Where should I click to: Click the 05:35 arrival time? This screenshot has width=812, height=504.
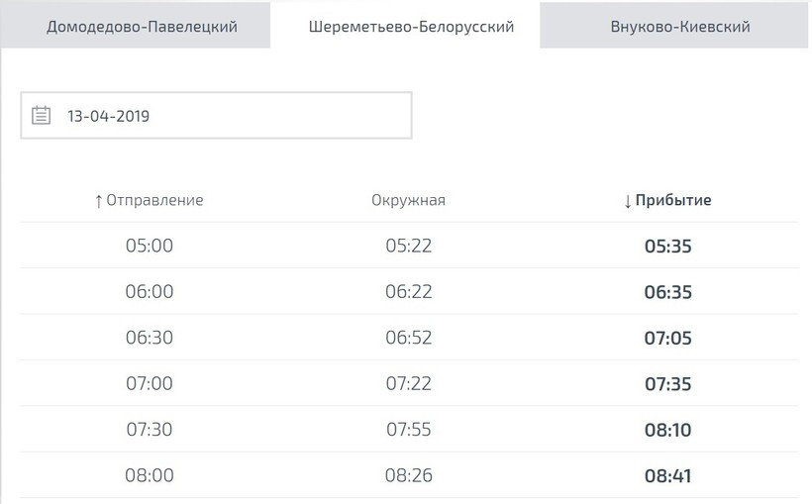click(x=667, y=246)
